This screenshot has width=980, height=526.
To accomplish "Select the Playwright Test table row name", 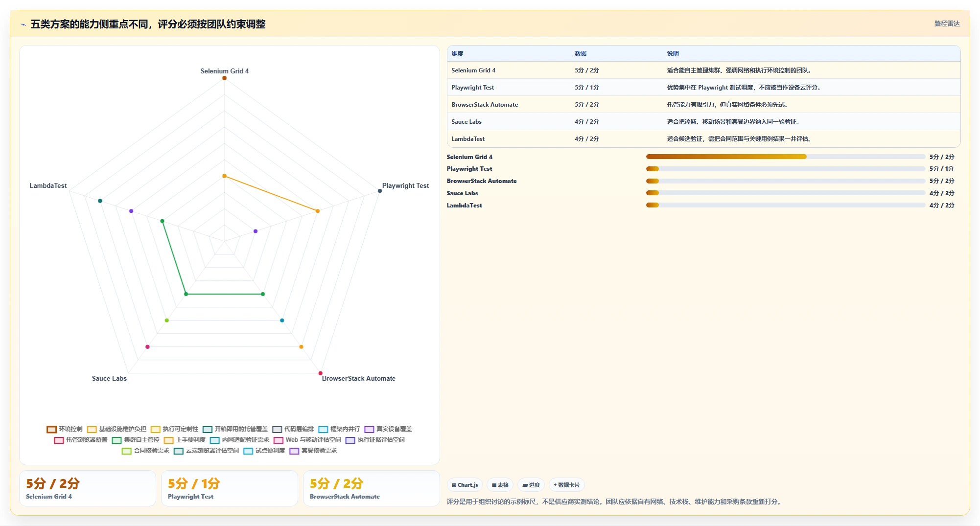I will tap(472, 88).
